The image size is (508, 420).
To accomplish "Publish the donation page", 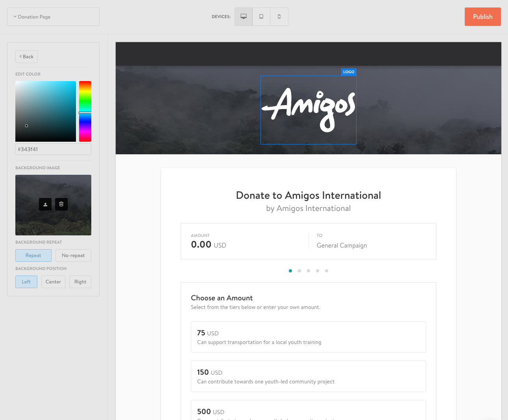I will click(482, 17).
